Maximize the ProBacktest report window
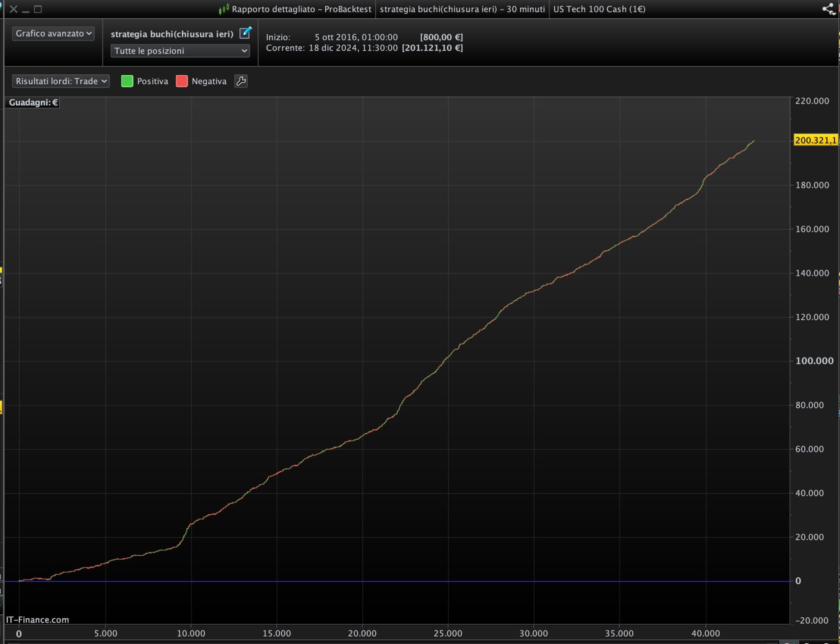The height and width of the screenshot is (644, 840). click(x=38, y=9)
